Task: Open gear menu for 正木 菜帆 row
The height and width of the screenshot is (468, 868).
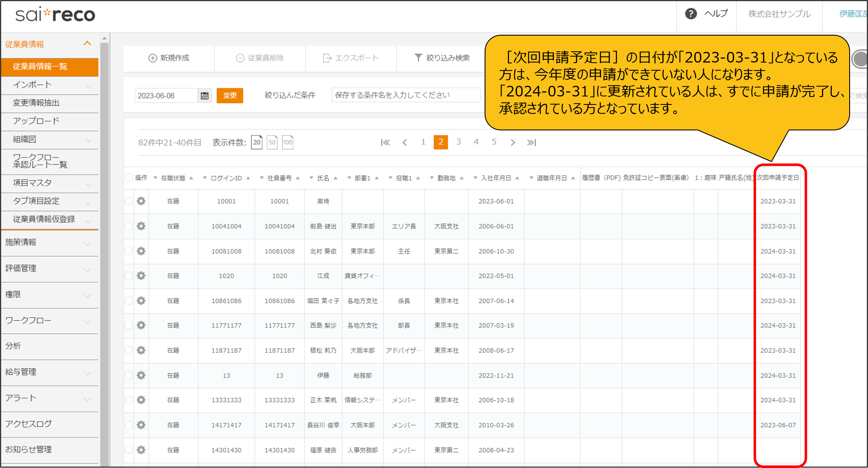Action: (141, 400)
